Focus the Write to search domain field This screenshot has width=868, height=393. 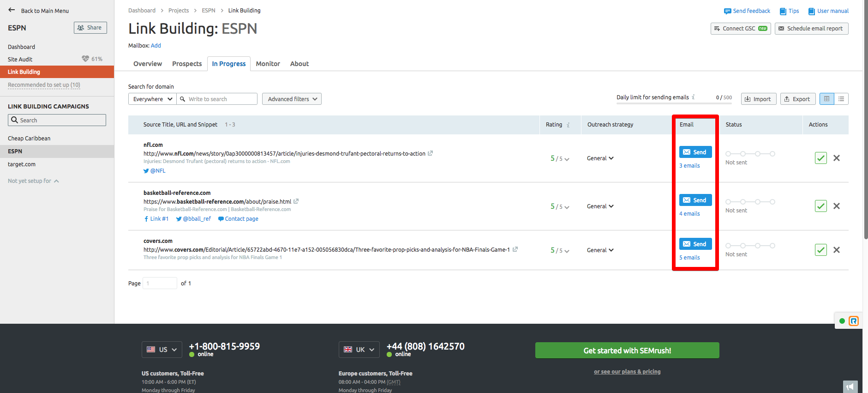click(217, 99)
